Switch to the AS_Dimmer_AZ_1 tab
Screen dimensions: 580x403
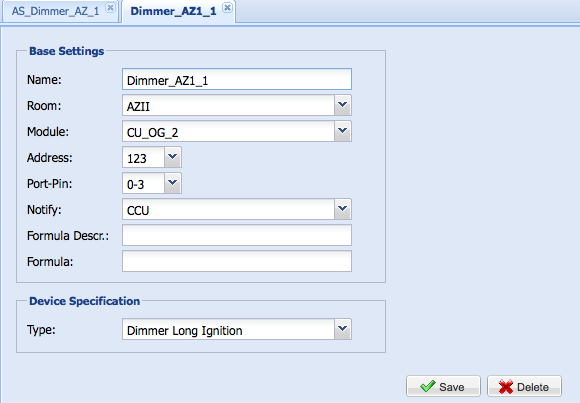click(55, 11)
